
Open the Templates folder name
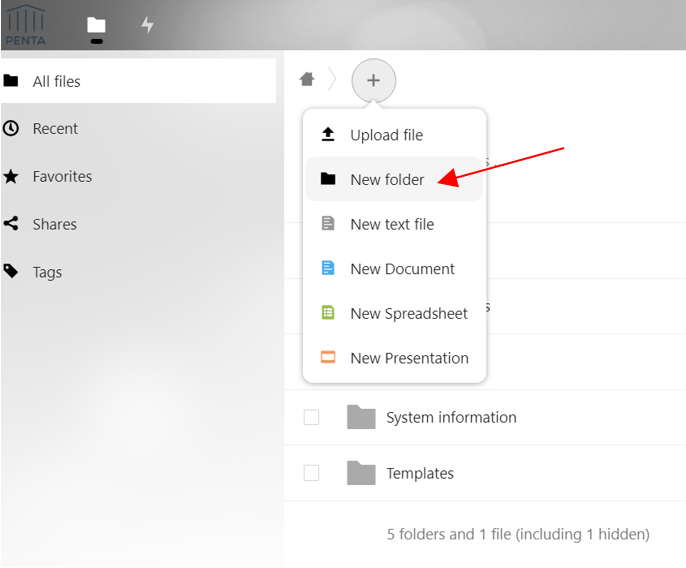tap(420, 473)
